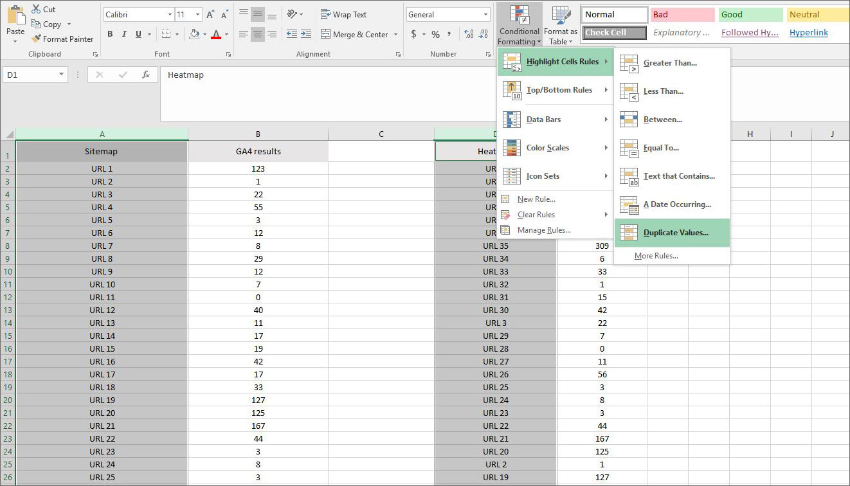
Task: Click Merge & Center
Action: (355, 34)
